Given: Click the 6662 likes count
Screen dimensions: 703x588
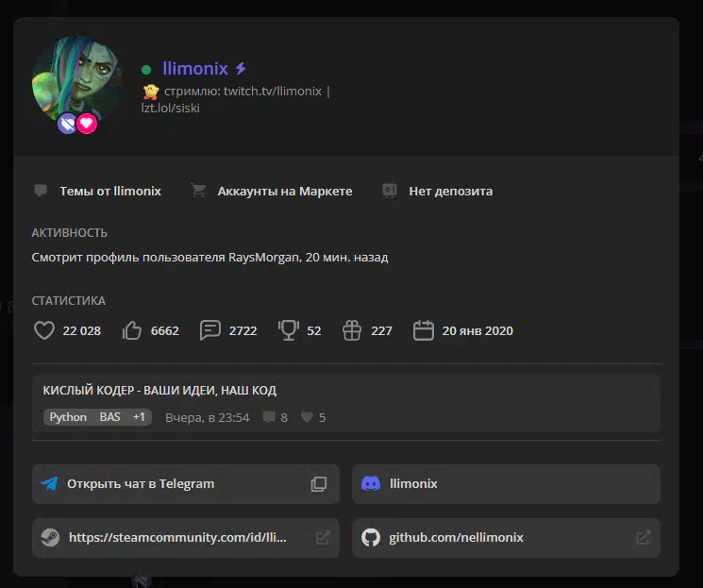Looking at the screenshot, I should tap(165, 331).
